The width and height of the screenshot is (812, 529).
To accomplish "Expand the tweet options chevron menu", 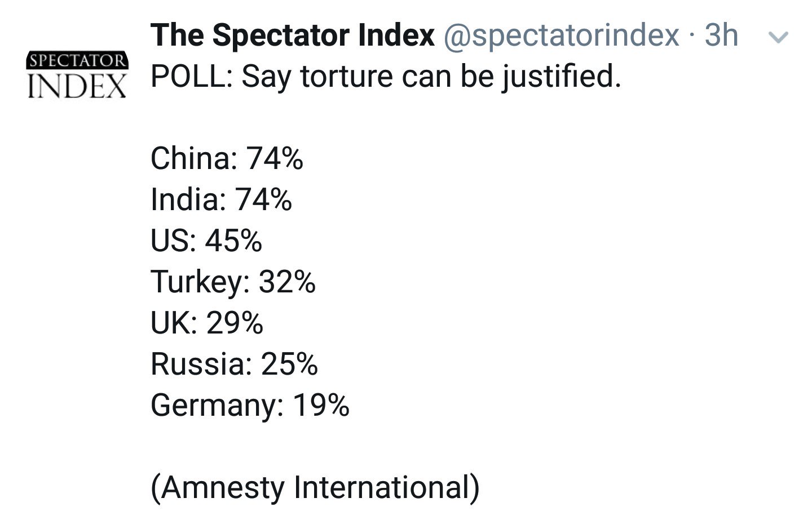I will tap(779, 37).
